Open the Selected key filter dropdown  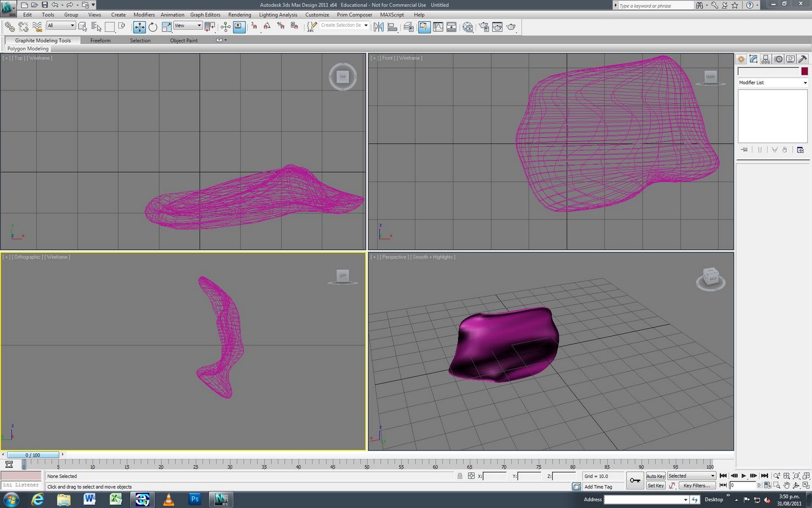pos(691,475)
